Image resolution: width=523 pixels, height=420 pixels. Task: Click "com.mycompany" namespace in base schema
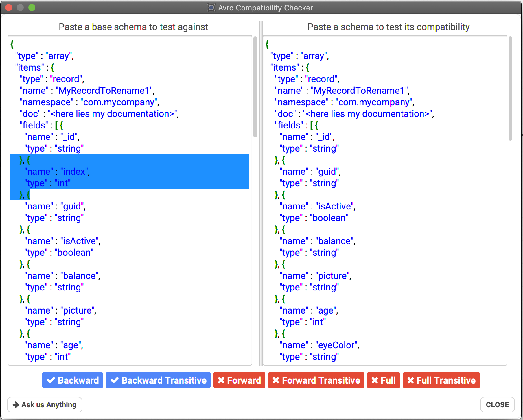pyautogui.click(x=119, y=102)
